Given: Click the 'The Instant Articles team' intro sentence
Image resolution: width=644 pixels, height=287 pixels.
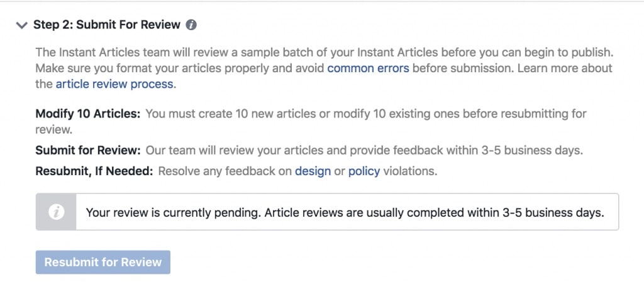Looking at the screenshot, I should 324,53.
